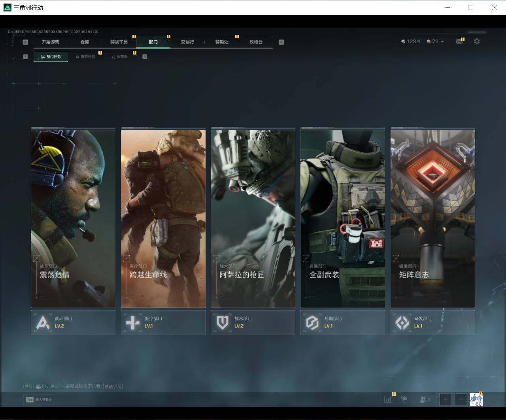The height and width of the screenshot is (420, 506).
Task: Click the Tab 进入特勤处 button
Action: click(39, 399)
